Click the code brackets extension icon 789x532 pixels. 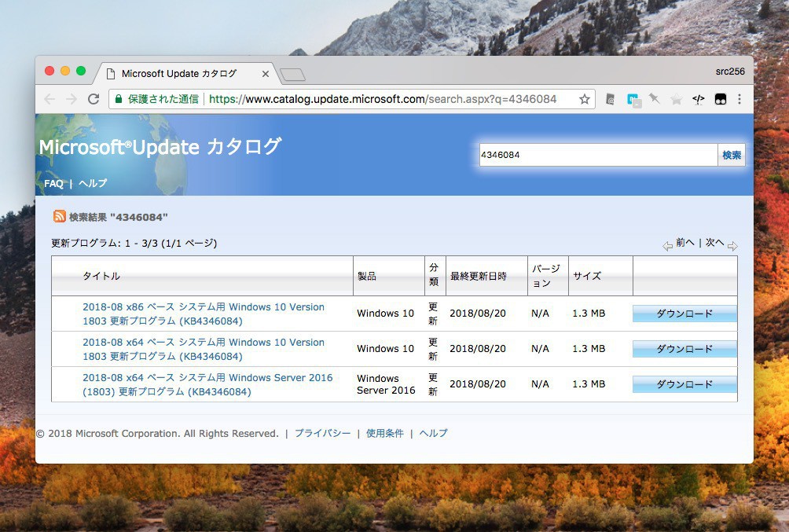[698, 99]
